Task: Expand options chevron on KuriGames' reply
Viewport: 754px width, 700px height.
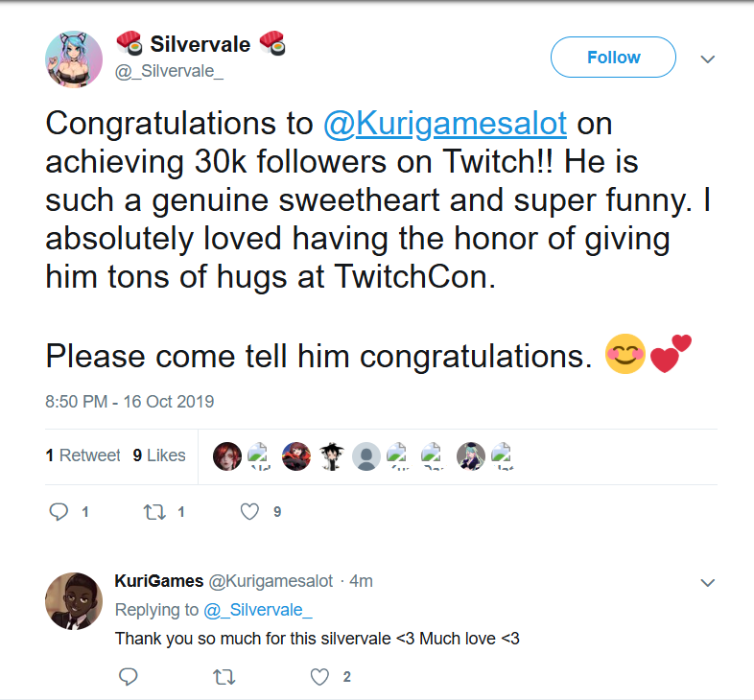Action: (x=708, y=582)
